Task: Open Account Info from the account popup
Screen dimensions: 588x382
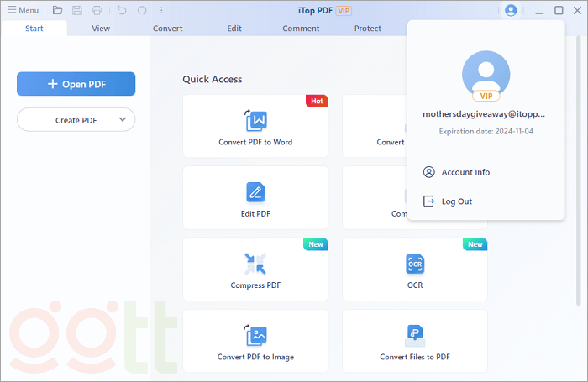Action: [465, 172]
